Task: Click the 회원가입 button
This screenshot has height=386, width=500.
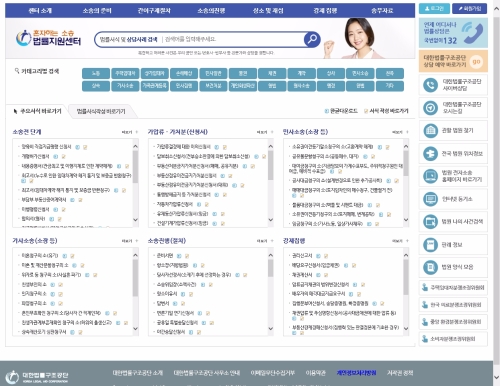Action: click(x=469, y=9)
